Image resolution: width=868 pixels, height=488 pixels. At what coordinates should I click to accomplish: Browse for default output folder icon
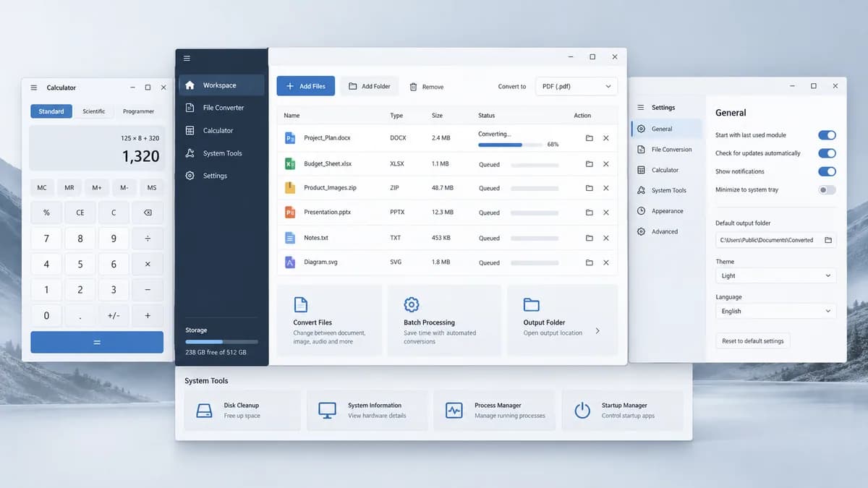[x=828, y=240]
